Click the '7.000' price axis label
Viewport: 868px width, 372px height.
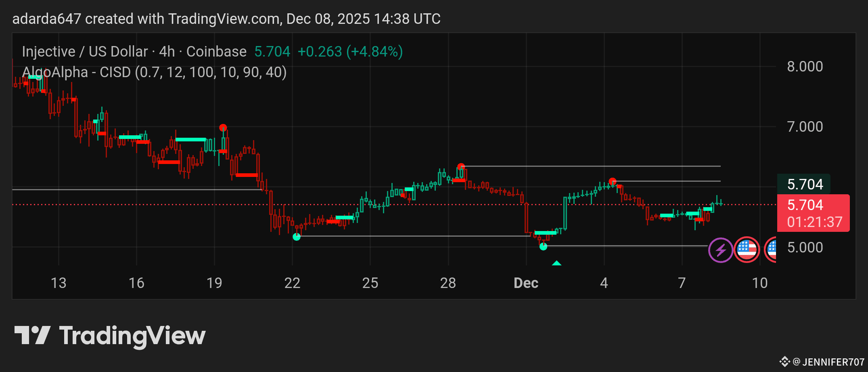[x=805, y=127]
